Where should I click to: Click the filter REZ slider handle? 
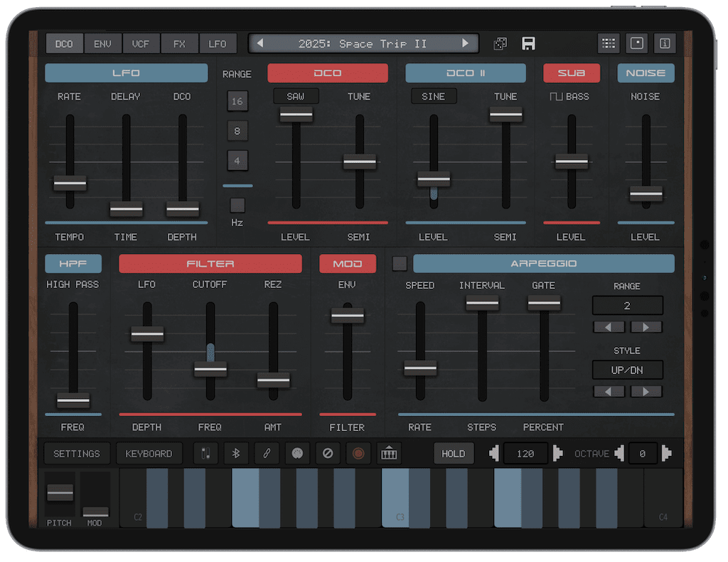coord(274,380)
